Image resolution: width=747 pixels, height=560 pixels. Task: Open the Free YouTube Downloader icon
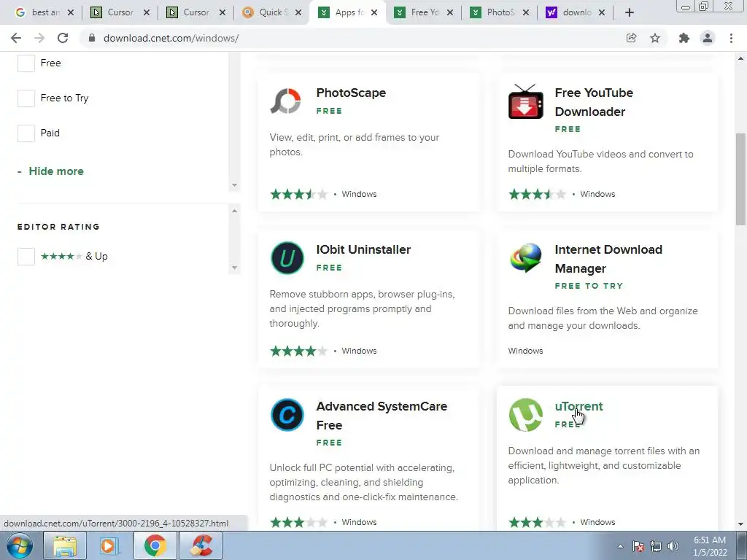[x=525, y=101]
